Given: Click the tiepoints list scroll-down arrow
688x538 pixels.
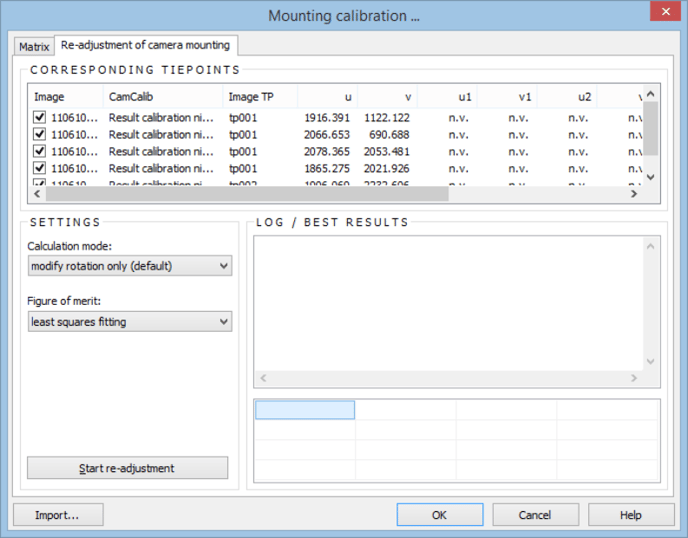Looking at the screenshot, I should (650, 176).
